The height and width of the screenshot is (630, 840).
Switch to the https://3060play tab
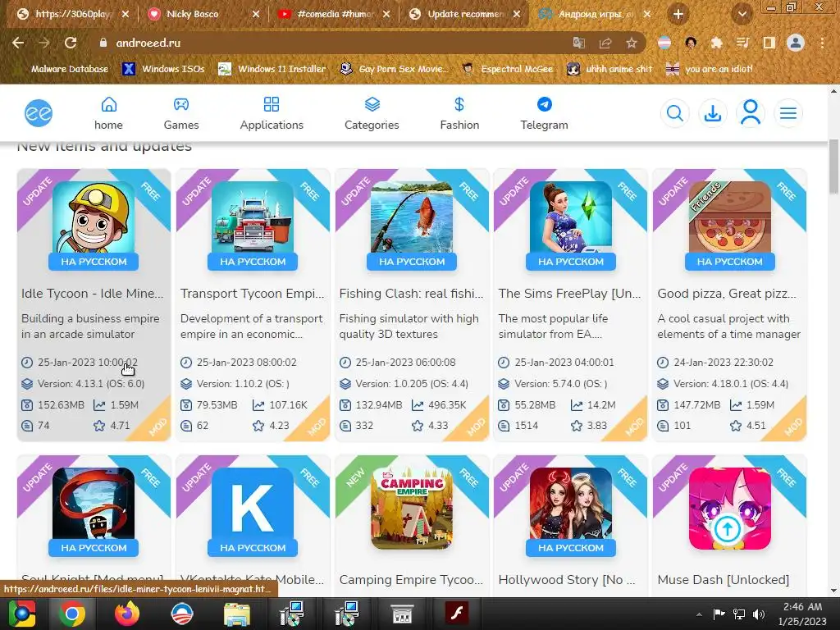tap(73, 14)
